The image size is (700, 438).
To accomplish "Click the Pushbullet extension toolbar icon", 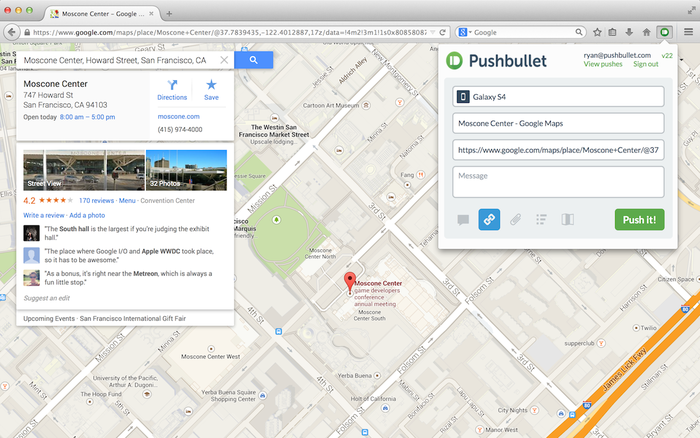I will click(664, 32).
